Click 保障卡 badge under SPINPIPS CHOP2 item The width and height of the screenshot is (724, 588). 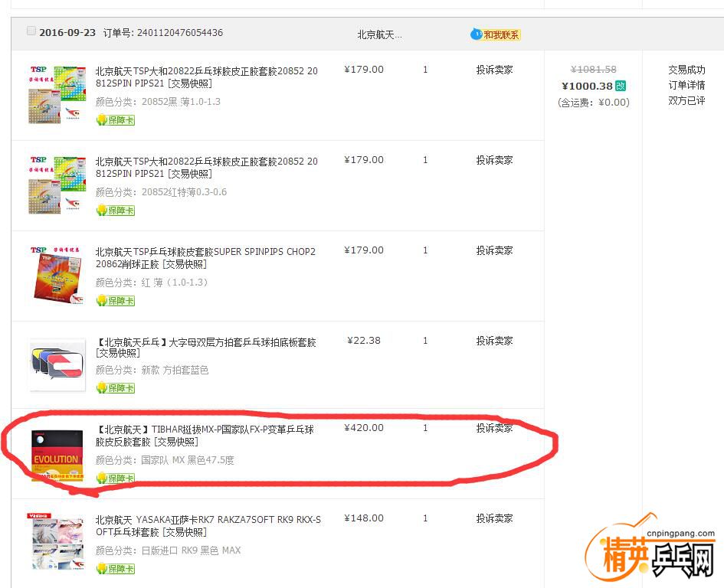coord(116,301)
